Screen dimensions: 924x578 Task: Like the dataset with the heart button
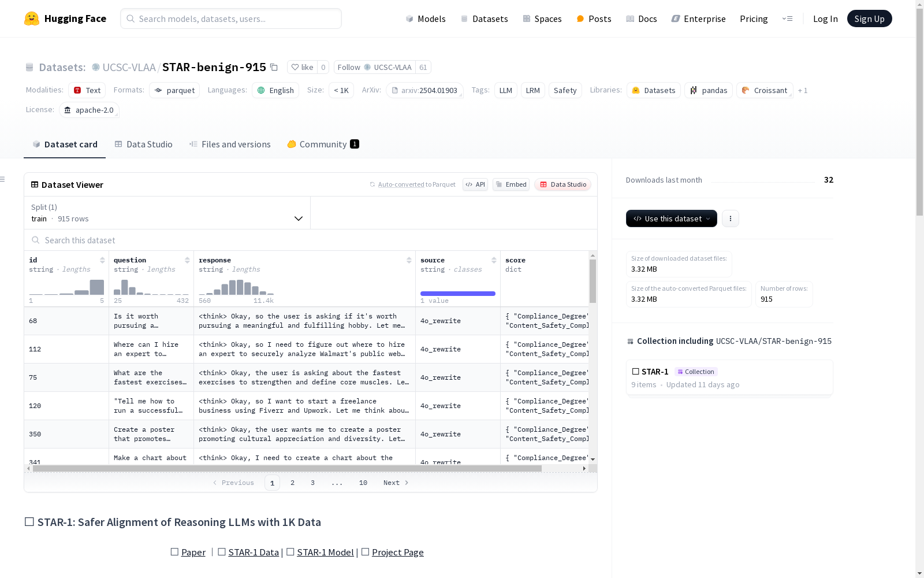pos(302,67)
